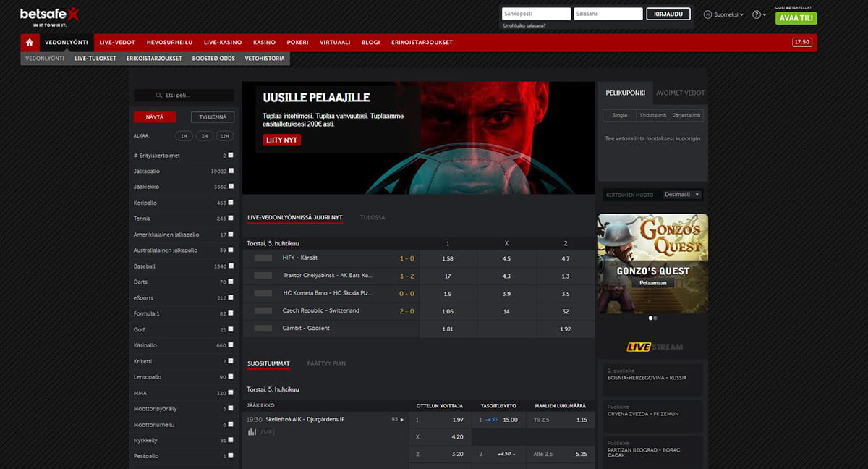
Task: Select the Darts sport row
Action: [x=184, y=282]
